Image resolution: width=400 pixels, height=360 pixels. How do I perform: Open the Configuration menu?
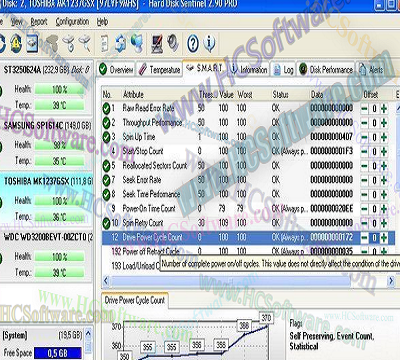(72, 22)
